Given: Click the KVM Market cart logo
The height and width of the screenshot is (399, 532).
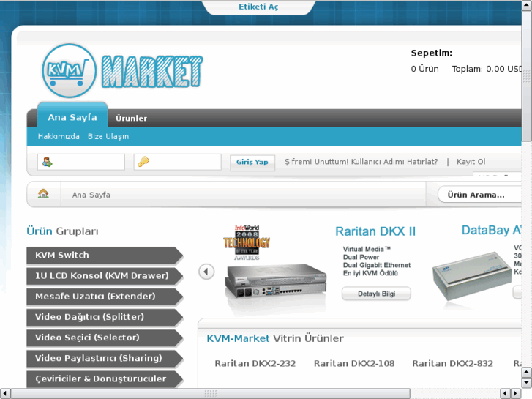Looking at the screenshot, I should pos(70,70).
